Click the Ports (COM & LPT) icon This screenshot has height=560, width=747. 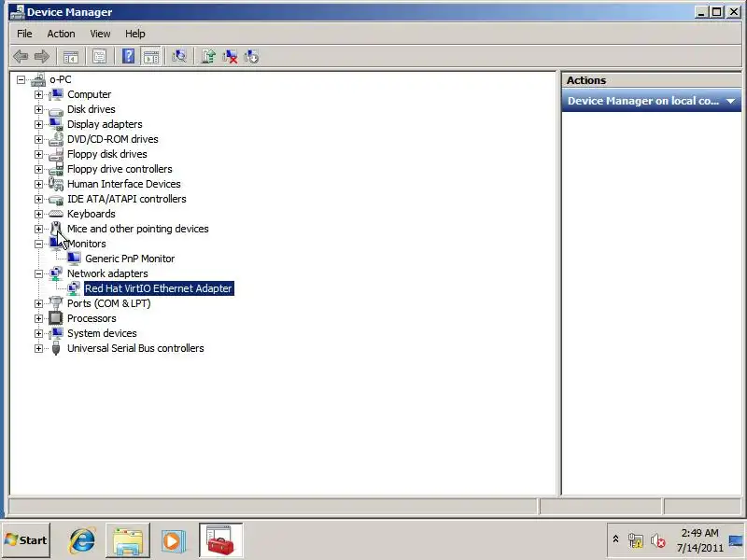[56, 303]
